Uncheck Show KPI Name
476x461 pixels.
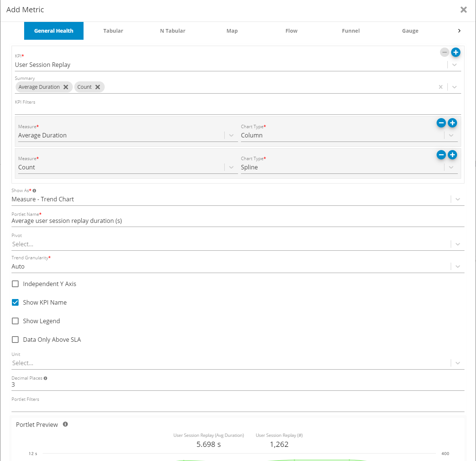(15, 302)
